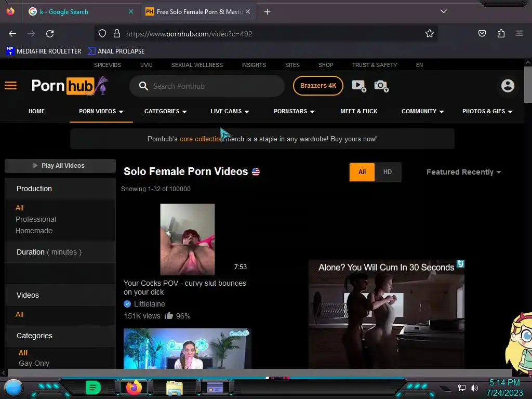Open the user account avatar menu

point(508,86)
